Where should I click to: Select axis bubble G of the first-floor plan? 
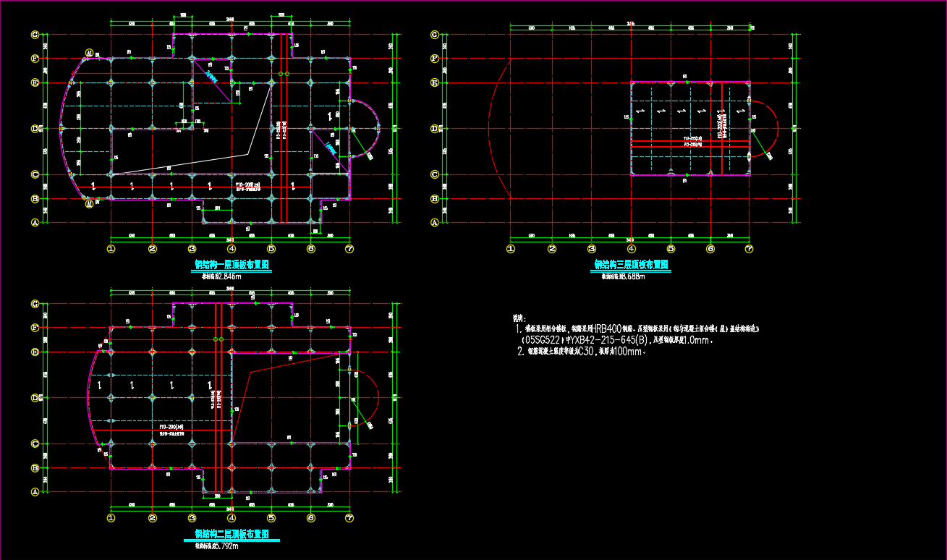(34, 34)
